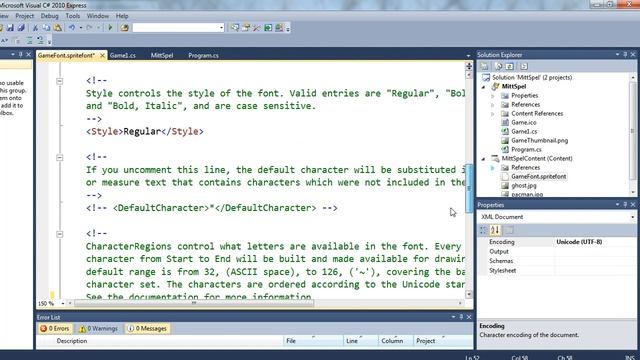Open Properties Window toolbar icon
Viewport: 640px width, 360px height.
246,28
